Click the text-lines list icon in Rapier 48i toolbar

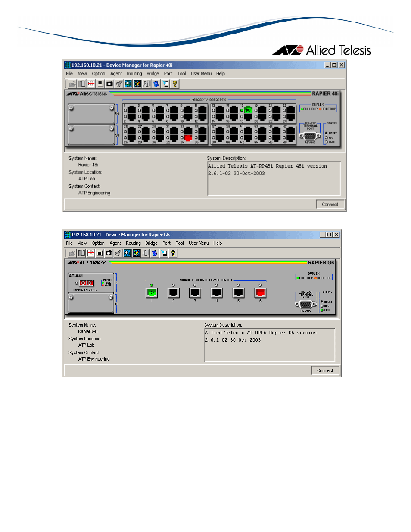point(100,84)
